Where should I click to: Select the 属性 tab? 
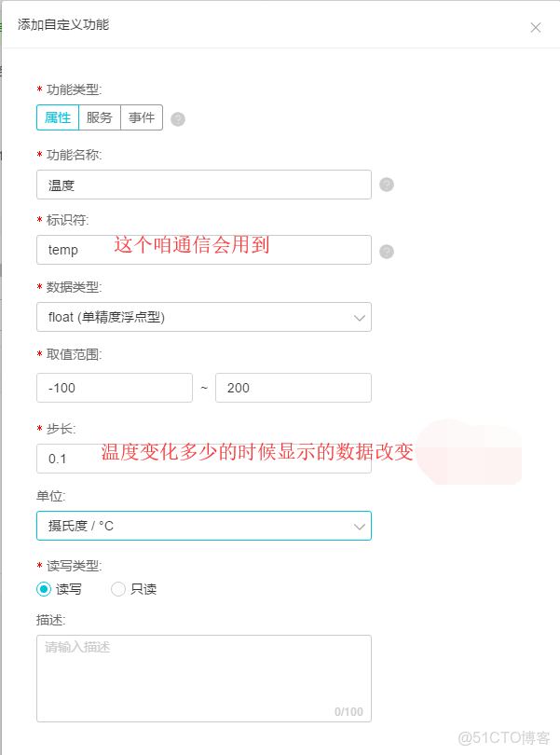58,117
